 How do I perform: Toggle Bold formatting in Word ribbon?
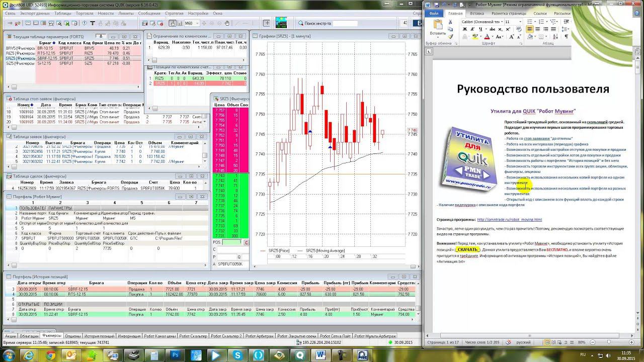(465, 29)
